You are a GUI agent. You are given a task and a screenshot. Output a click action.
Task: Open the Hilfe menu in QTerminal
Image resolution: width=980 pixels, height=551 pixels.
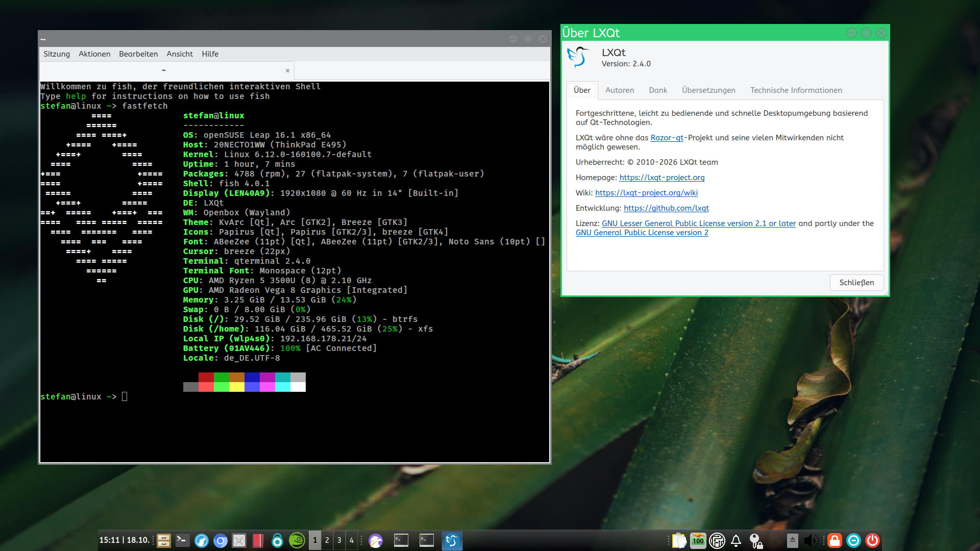click(210, 54)
